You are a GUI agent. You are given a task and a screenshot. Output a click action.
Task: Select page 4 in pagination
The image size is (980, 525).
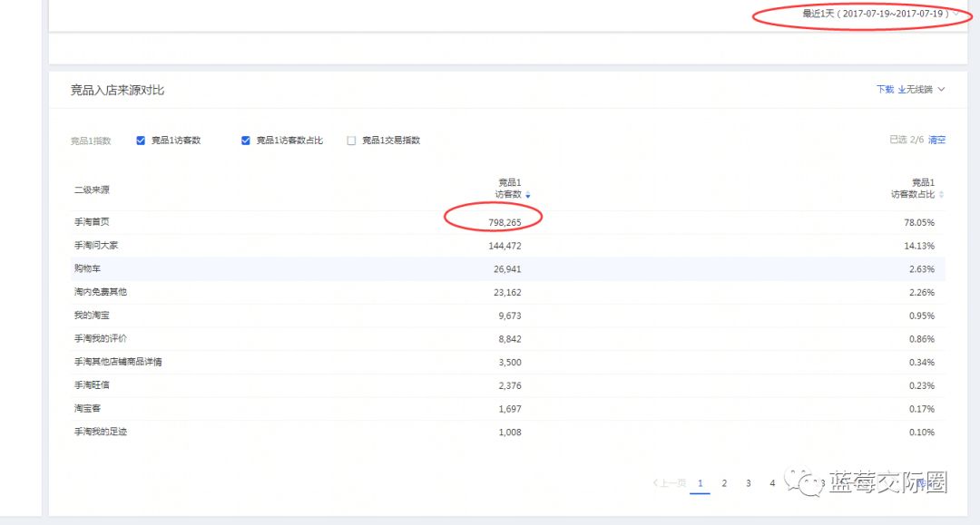point(772,483)
